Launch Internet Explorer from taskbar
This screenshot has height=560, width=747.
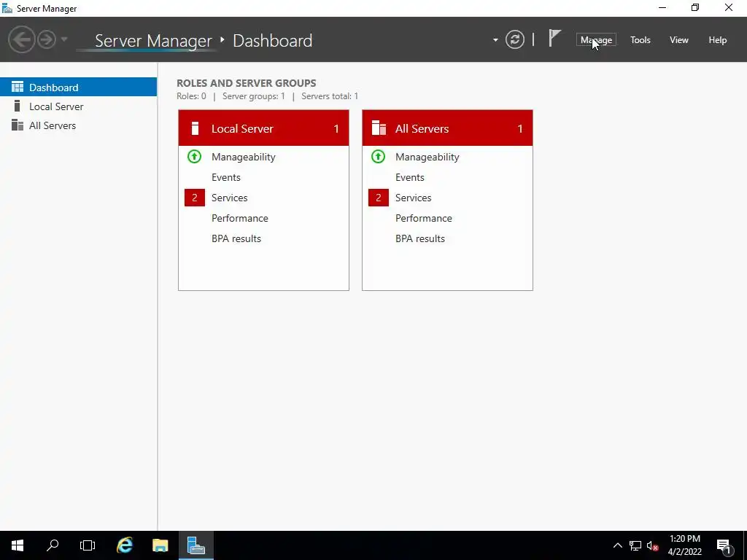tap(125, 545)
